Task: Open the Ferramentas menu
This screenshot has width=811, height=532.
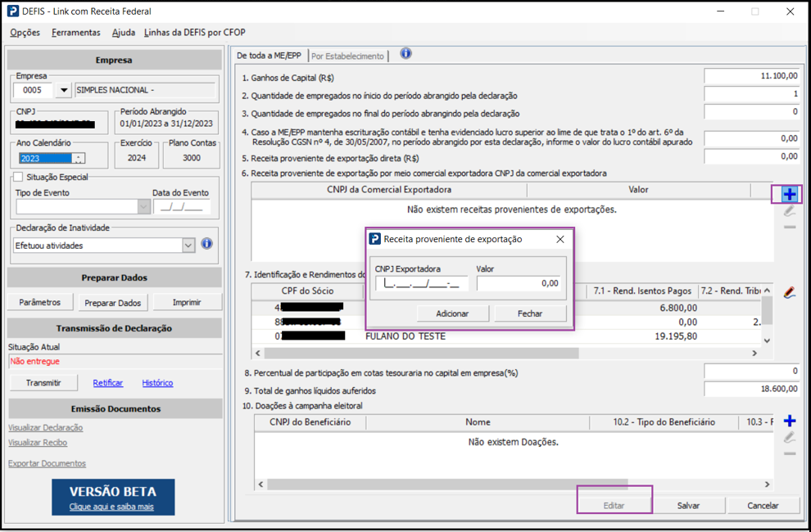Action: click(75, 33)
